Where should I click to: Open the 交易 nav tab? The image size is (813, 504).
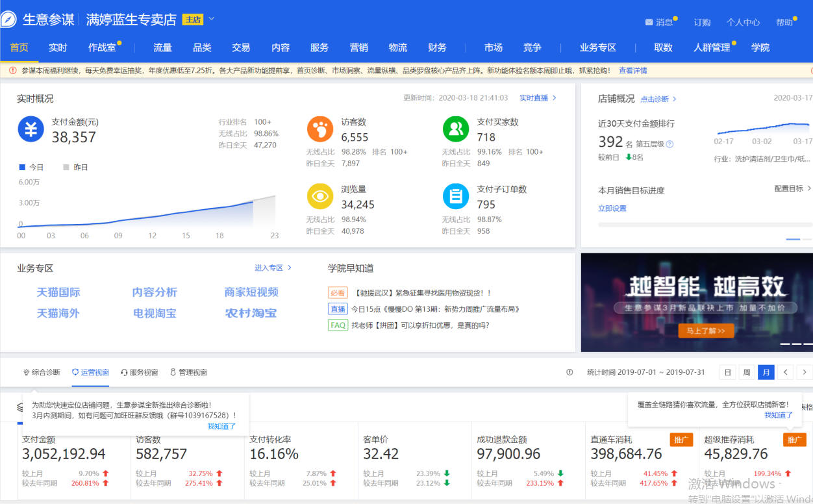point(241,47)
